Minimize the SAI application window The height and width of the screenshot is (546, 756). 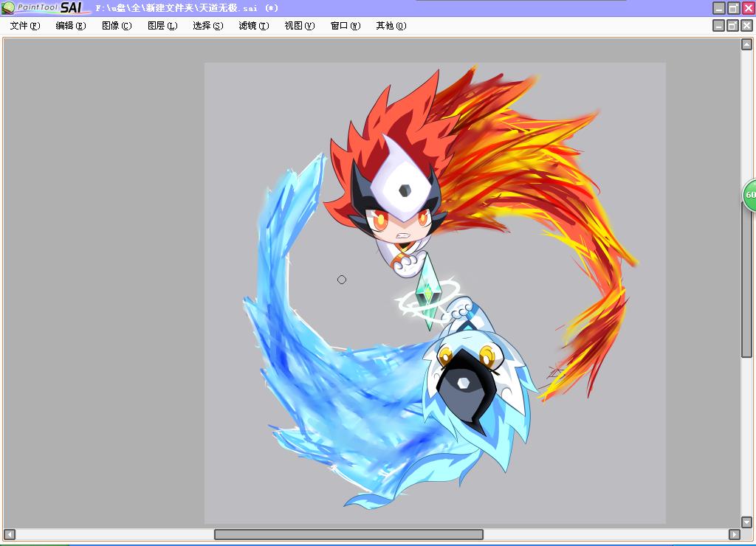click(719, 8)
